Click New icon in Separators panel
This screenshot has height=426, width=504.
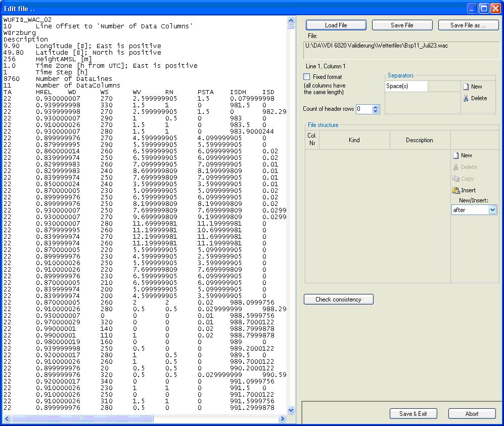[466, 87]
